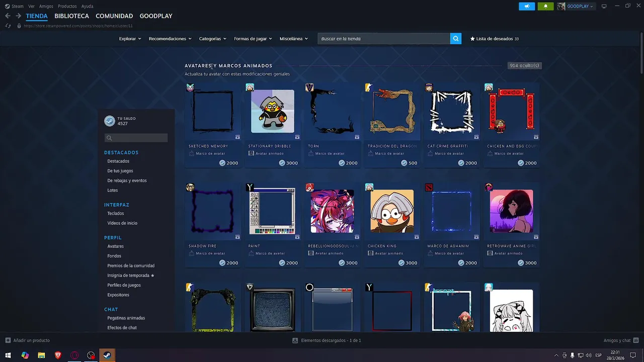Viewport: 644px width, 362px height.
Task: Click the game icon on Paint card
Action: tap(250, 188)
